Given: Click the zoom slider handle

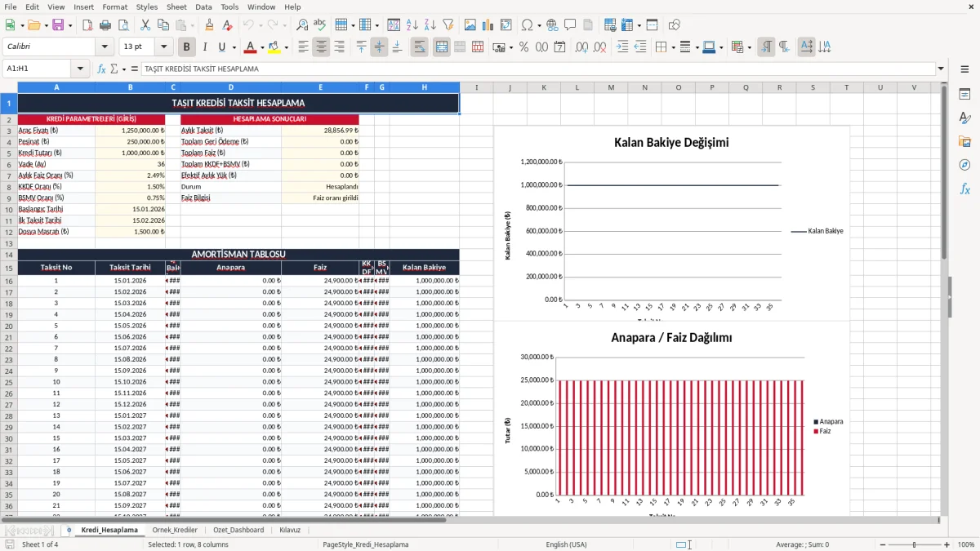Looking at the screenshot, I should point(914,544).
